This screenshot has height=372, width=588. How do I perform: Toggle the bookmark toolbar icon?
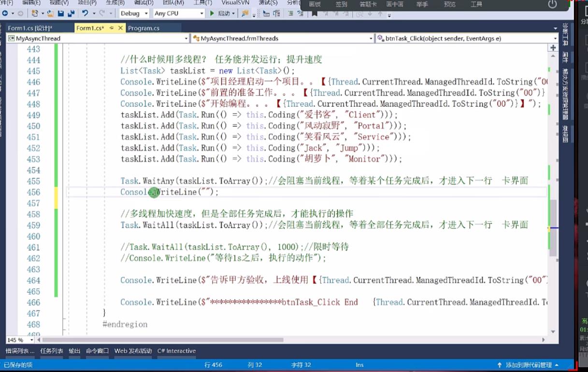[315, 14]
